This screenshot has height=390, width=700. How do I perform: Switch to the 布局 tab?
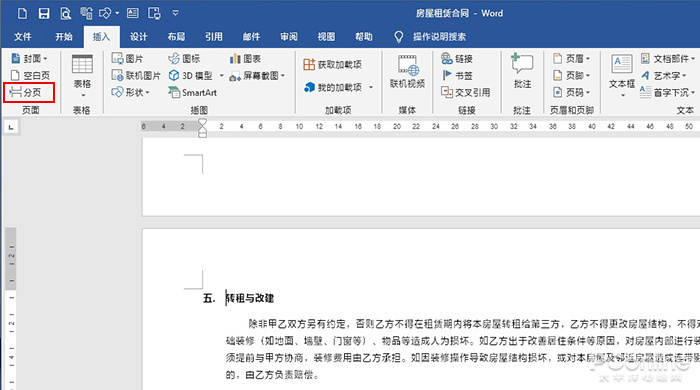(176, 37)
